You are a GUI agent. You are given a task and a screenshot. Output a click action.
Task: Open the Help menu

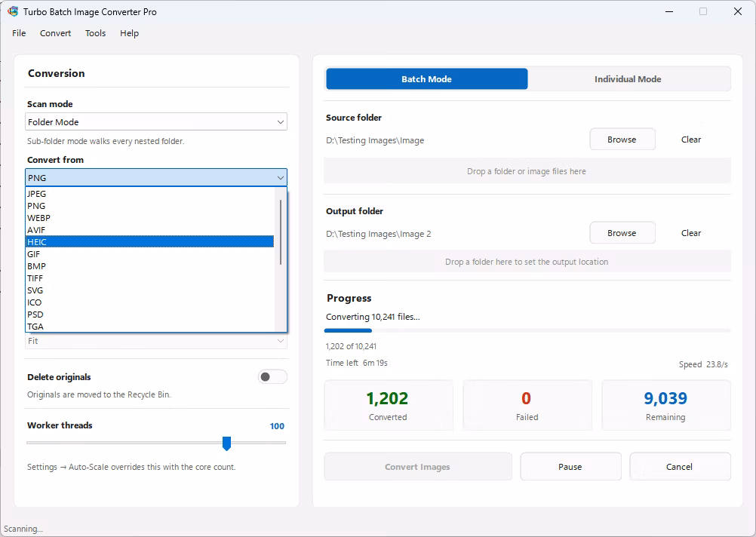[x=129, y=33]
